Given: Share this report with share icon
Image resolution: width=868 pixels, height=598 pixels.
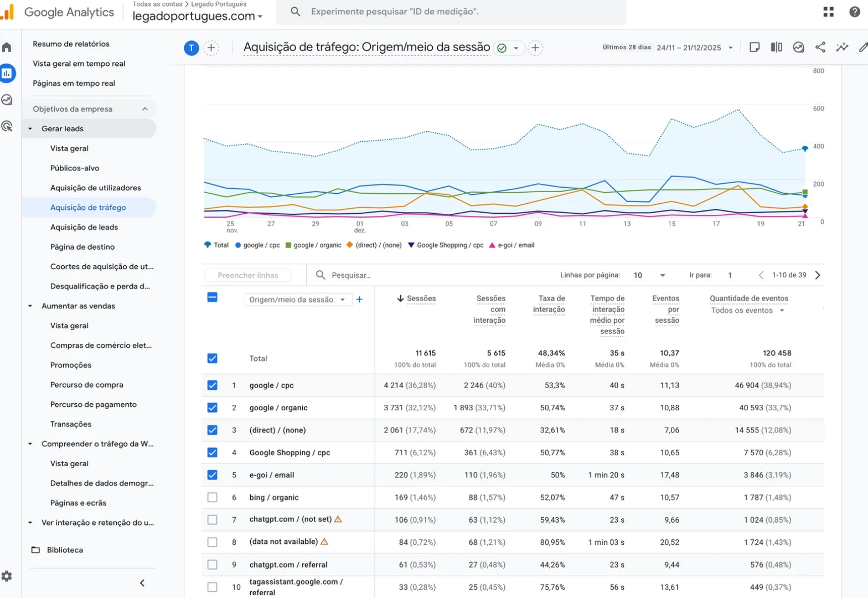Looking at the screenshot, I should coord(820,47).
